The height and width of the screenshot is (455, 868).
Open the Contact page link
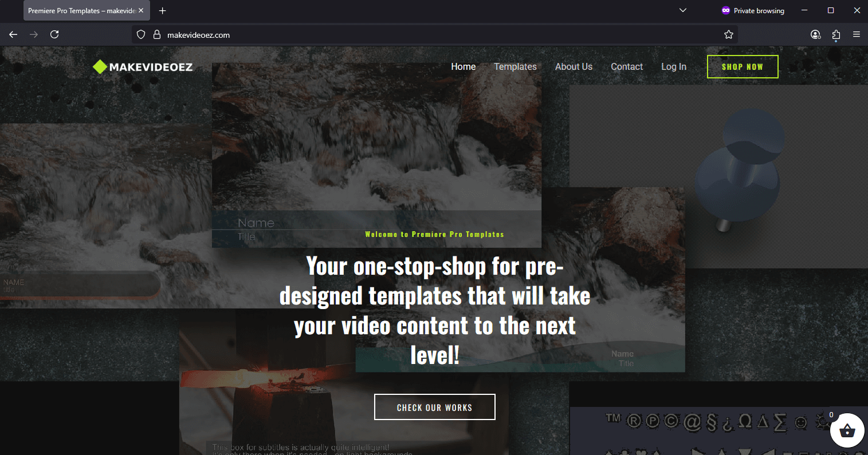(x=627, y=67)
